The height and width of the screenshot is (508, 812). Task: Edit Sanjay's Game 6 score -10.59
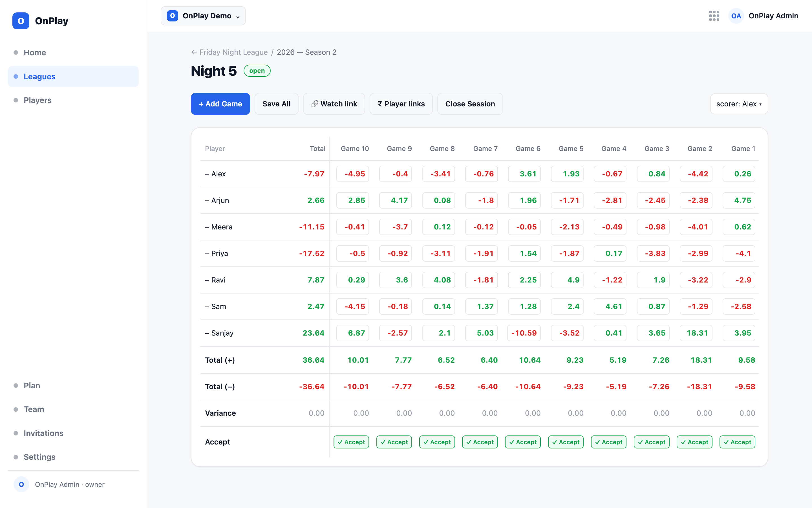(x=524, y=333)
